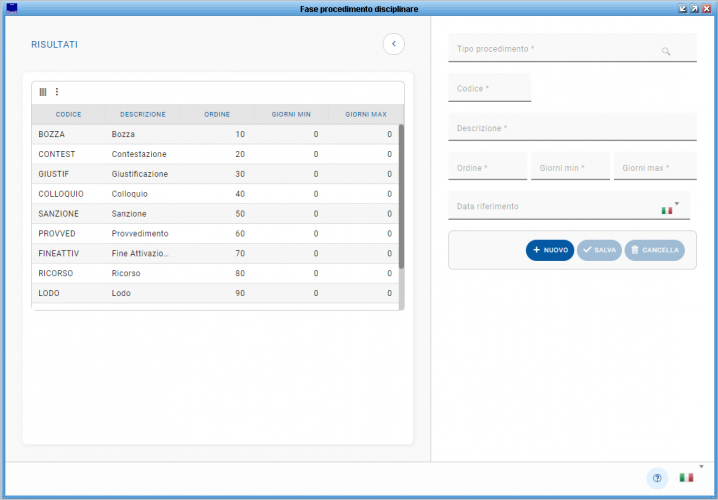The width and height of the screenshot is (718, 500).
Task: Expand the Data riferimento dropdown arrow
Action: coord(677,203)
